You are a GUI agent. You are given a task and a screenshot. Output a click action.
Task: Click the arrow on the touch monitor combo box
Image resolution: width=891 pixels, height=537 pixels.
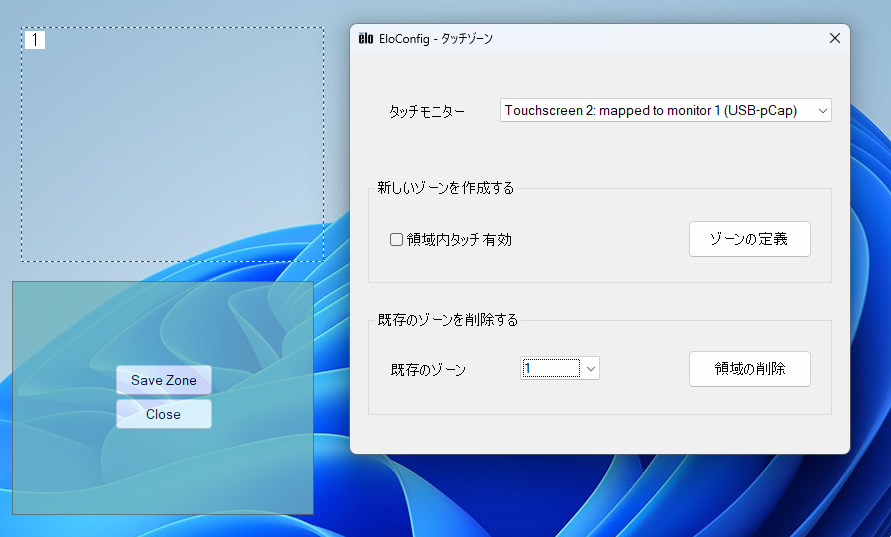[823, 111]
